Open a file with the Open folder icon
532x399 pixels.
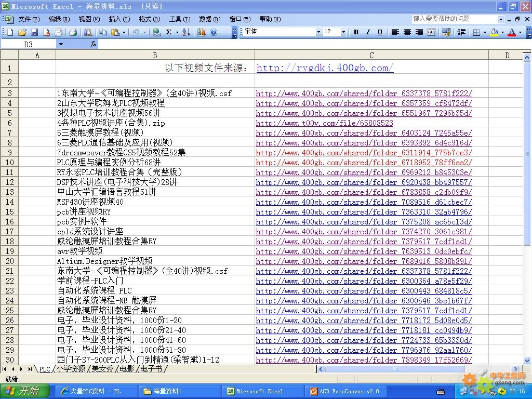click(22, 32)
